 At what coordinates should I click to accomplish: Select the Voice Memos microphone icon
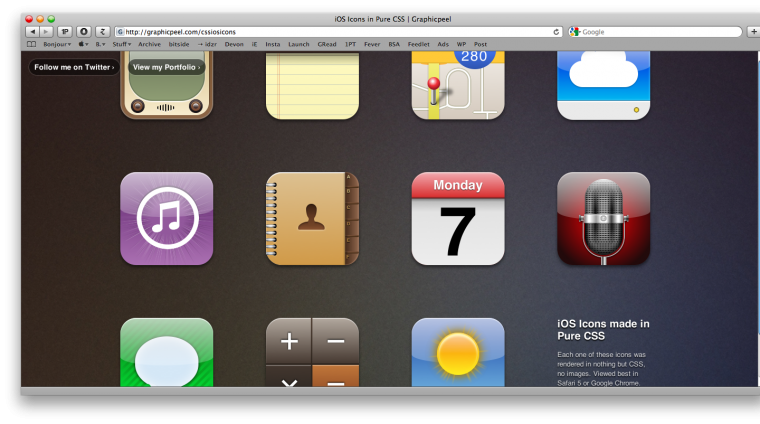point(603,218)
